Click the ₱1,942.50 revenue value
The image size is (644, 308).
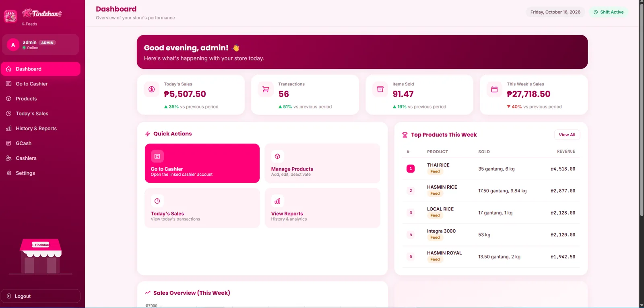click(x=563, y=257)
